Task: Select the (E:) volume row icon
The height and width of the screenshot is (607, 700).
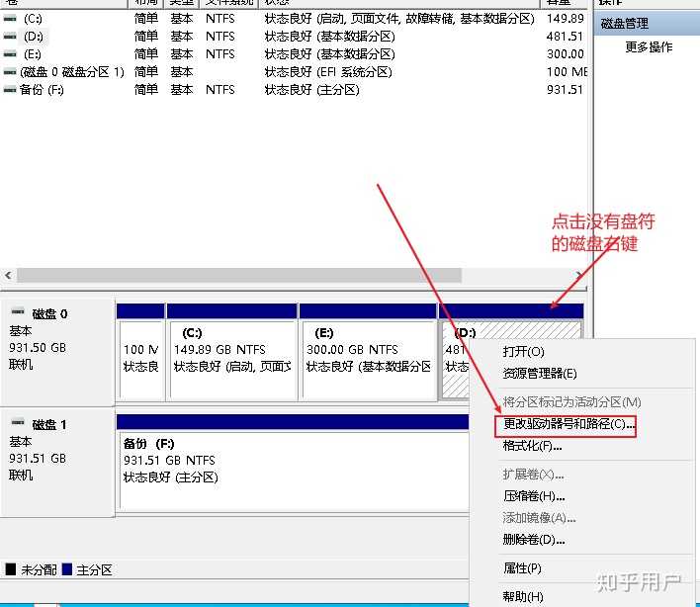Action: click(x=10, y=54)
